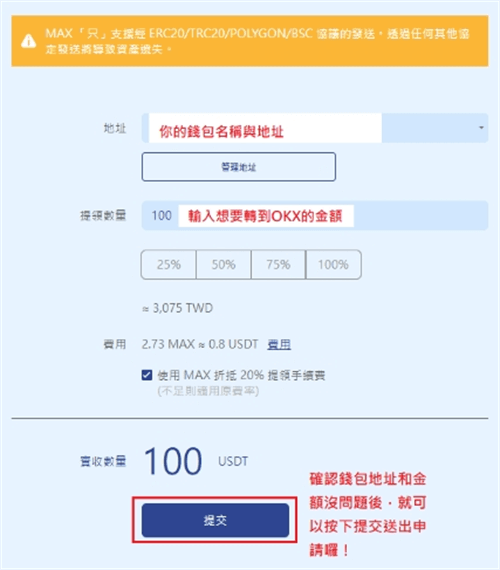Click the 不足則適用原費率 note under checkbox
The image size is (500, 570).
[208, 391]
